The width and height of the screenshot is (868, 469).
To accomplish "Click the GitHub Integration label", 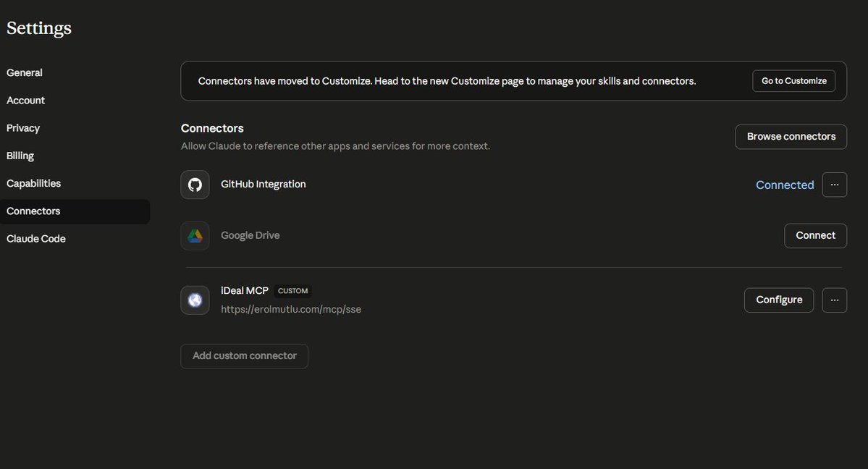I will (x=263, y=184).
